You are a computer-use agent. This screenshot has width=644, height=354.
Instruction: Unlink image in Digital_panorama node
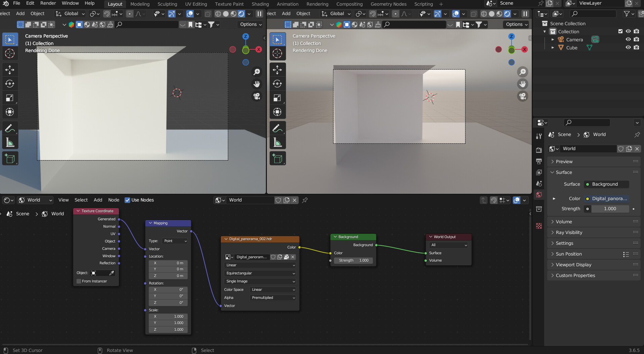293,257
